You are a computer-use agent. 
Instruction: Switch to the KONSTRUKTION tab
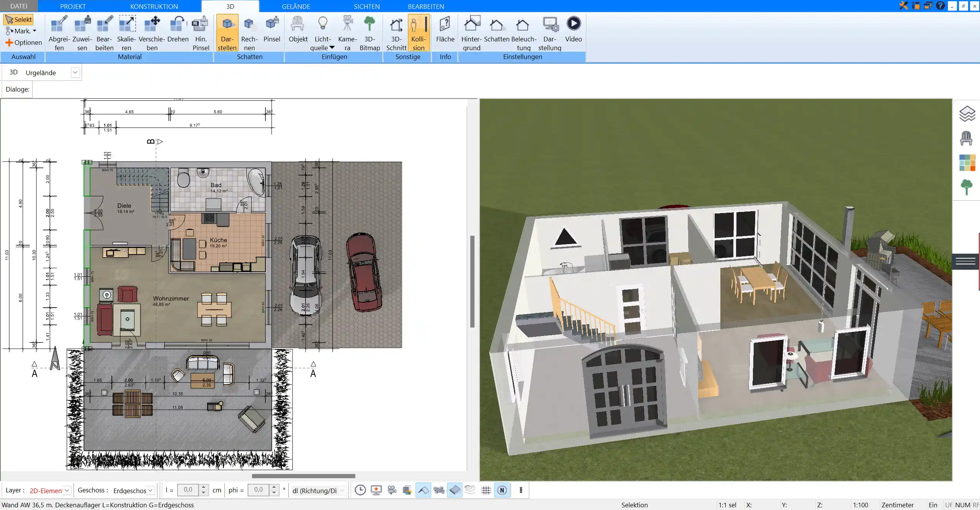click(154, 6)
